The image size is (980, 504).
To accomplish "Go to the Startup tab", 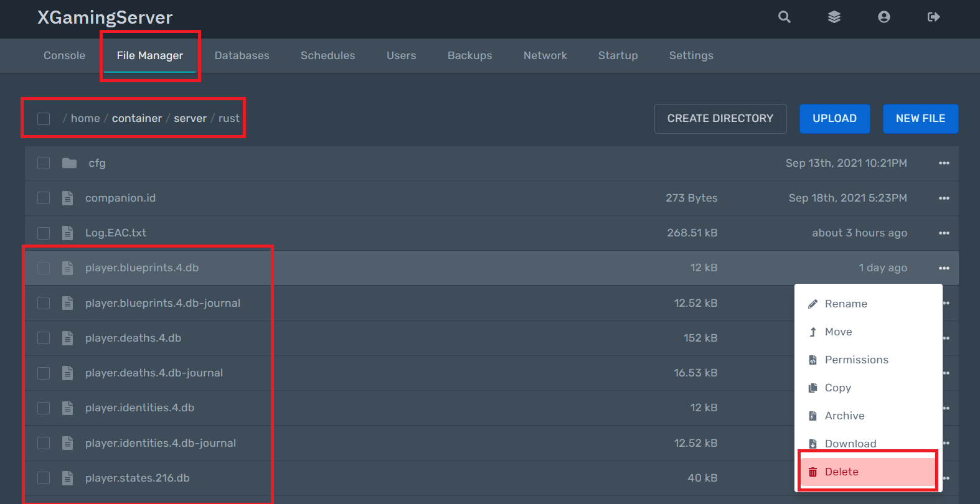I will tap(618, 55).
